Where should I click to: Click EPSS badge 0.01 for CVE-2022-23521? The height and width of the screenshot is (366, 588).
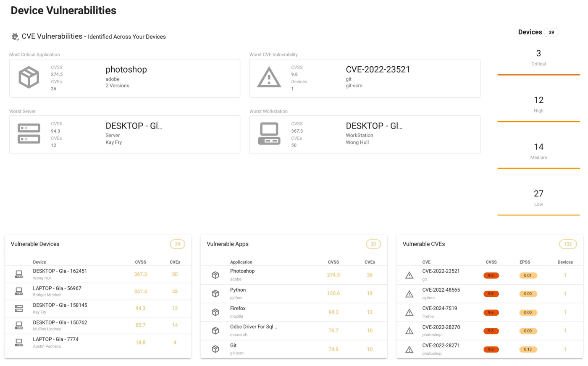(x=528, y=275)
